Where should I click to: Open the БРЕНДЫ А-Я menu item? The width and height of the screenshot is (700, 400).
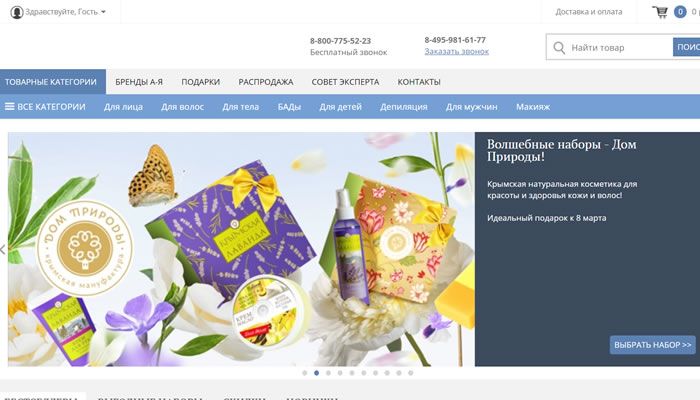pyautogui.click(x=139, y=82)
